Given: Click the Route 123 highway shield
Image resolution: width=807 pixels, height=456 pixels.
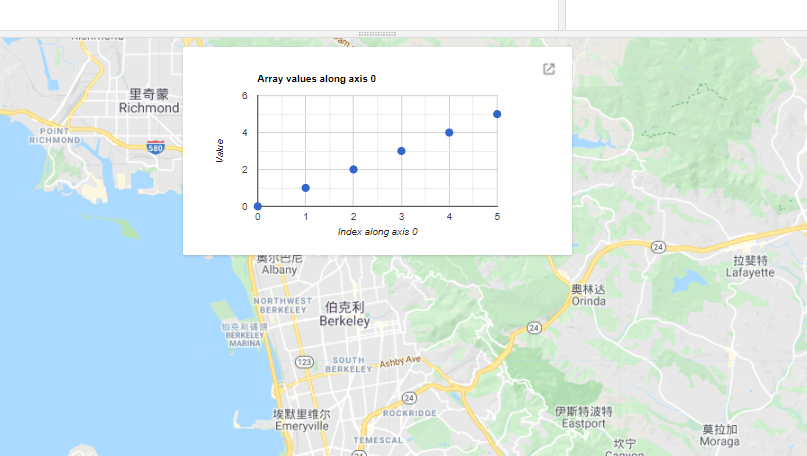Looking at the screenshot, I should [304, 362].
